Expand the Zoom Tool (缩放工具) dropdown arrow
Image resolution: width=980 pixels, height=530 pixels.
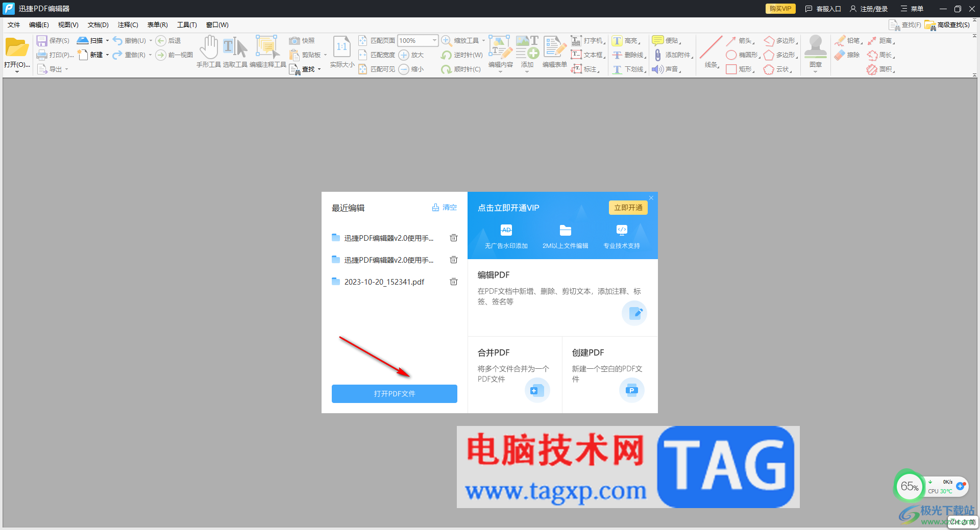click(483, 41)
